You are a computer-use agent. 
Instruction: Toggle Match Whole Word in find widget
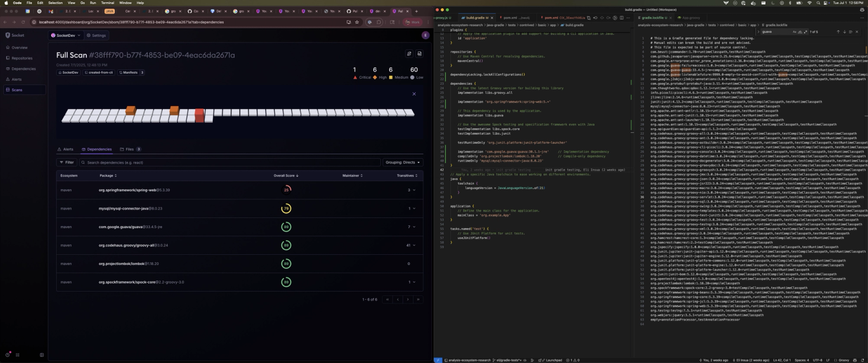(800, 32)
